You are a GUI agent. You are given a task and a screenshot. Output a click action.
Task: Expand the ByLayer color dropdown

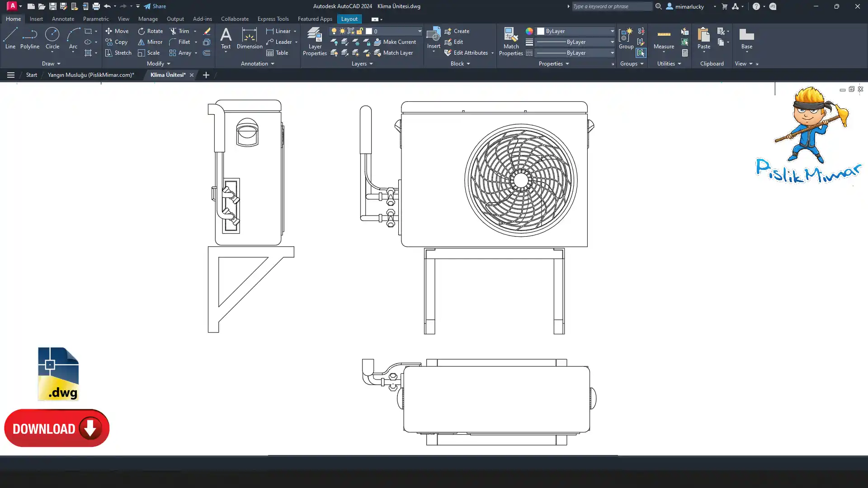pos(612,31)
